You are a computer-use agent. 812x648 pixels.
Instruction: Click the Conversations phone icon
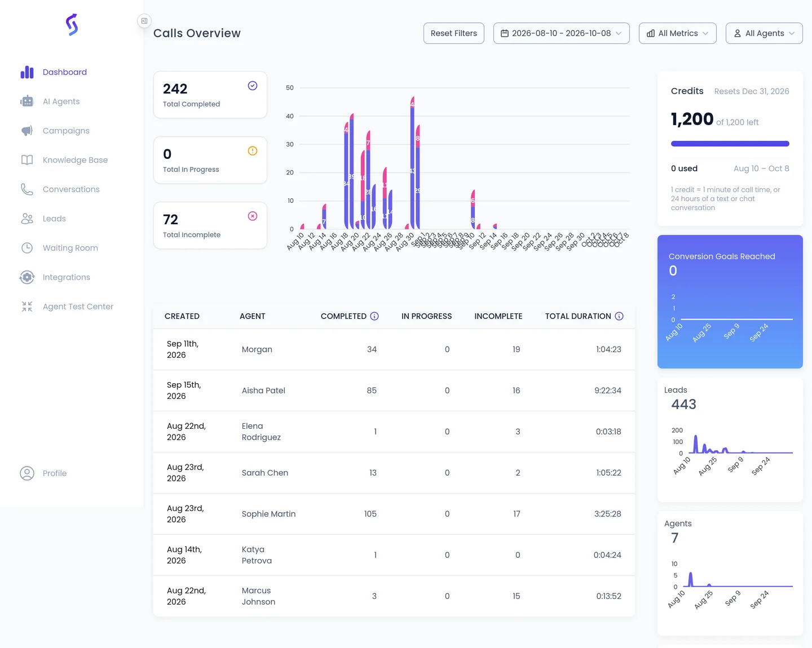pyautogui.click(x=27, y=189)
